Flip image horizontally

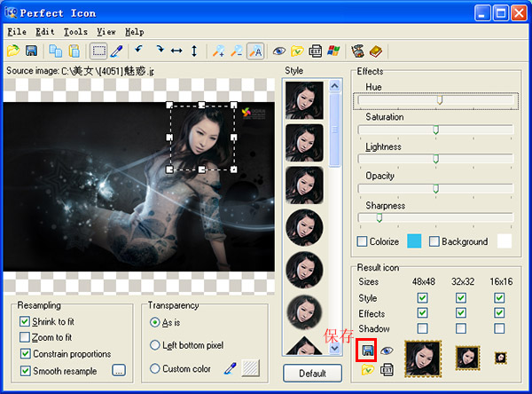point(176,51)
